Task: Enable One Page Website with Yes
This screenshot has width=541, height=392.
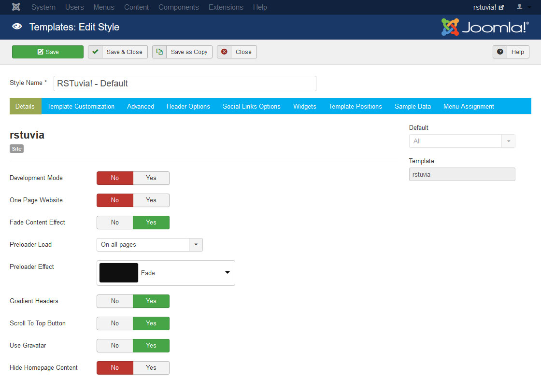Action: pyautogui.click(x=151, y=200)
